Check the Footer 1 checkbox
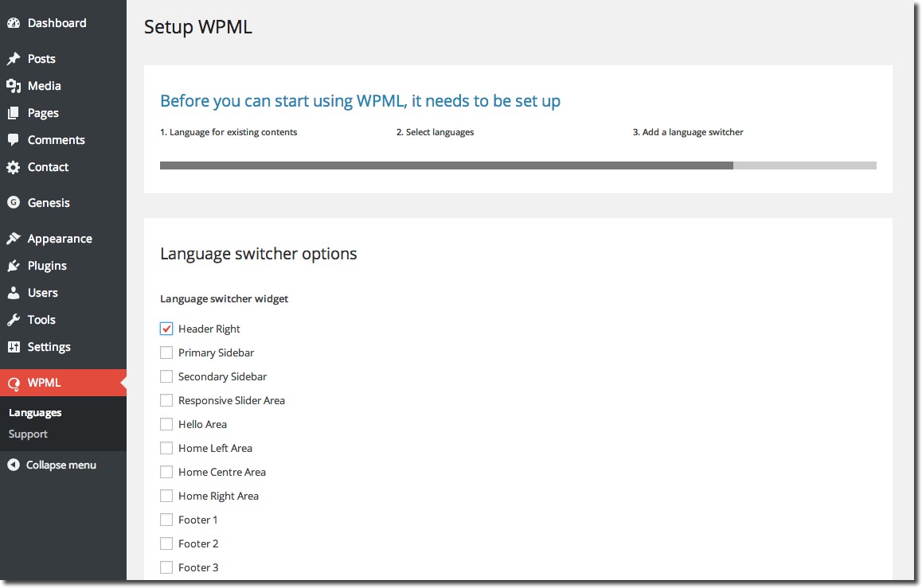The height and width of the screenshot is (588, 922). click(166, 519)
